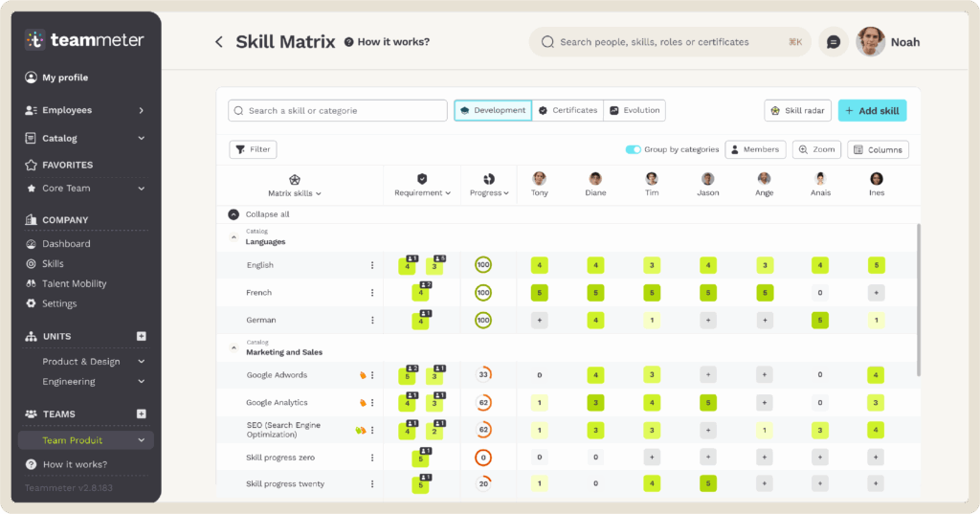The image size is (980, 514).
Task: Expand the Catalog sidebar menu
Action: [x=142, y=139]
